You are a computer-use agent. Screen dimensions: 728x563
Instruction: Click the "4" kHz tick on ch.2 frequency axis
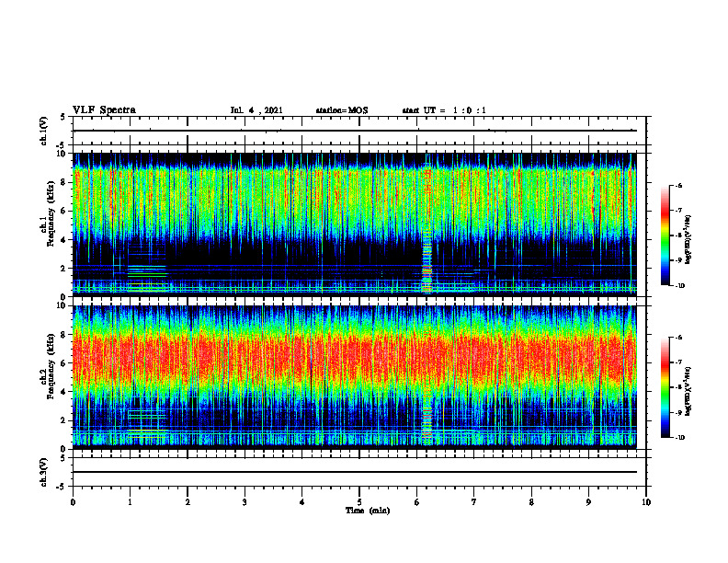click(x=64, y=392)
